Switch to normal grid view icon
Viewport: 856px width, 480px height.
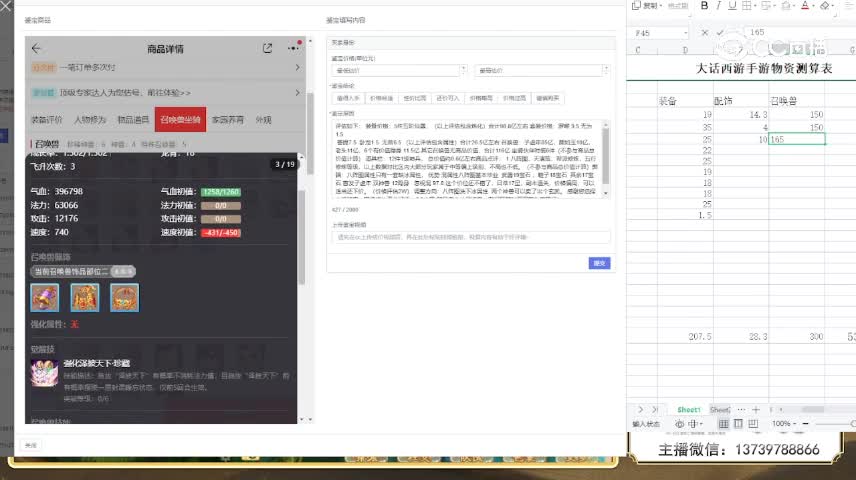coord(723,424)
